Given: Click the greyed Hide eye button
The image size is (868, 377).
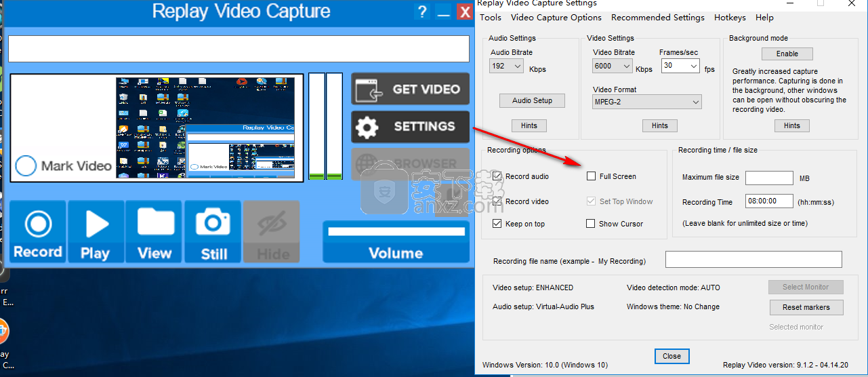Looking at the screenshot, I should pos(272,231).
